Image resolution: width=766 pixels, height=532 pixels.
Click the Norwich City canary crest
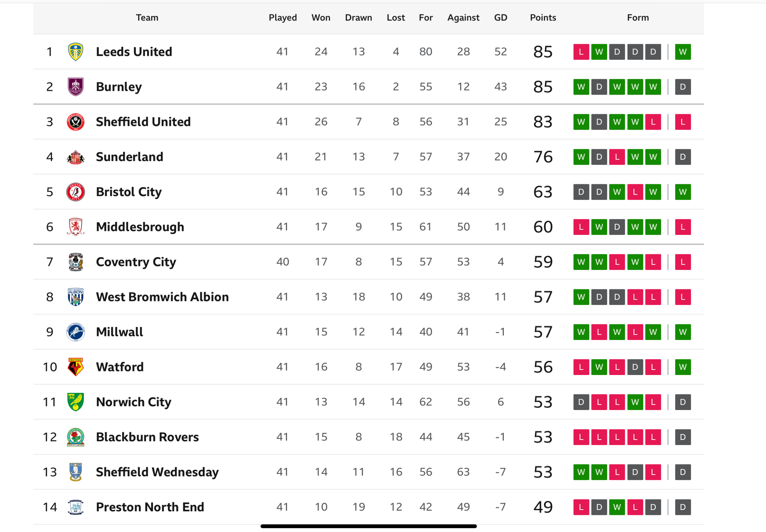coord(75,402)
